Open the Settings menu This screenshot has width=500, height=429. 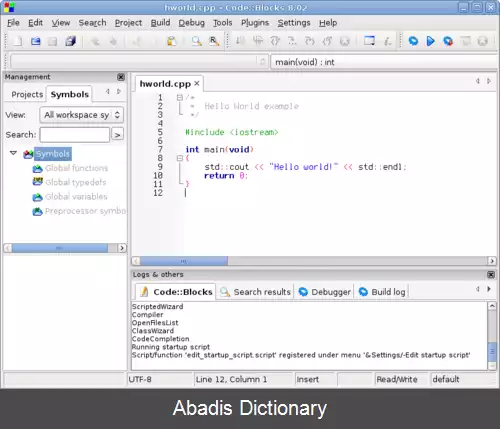click(x=294, y=23)
